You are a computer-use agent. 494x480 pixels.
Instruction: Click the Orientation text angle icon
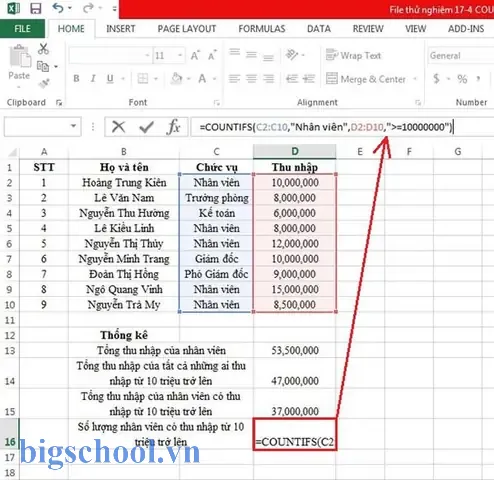point(292,55)
